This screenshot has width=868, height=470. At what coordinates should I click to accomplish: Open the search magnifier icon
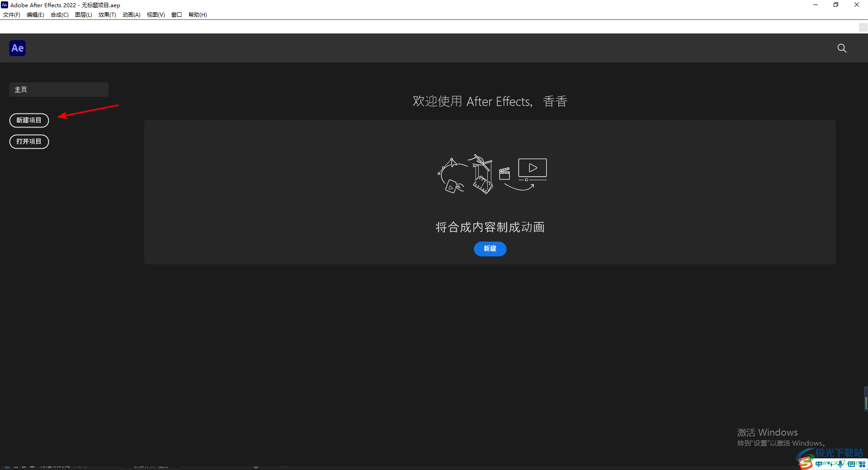click(842, 48)
